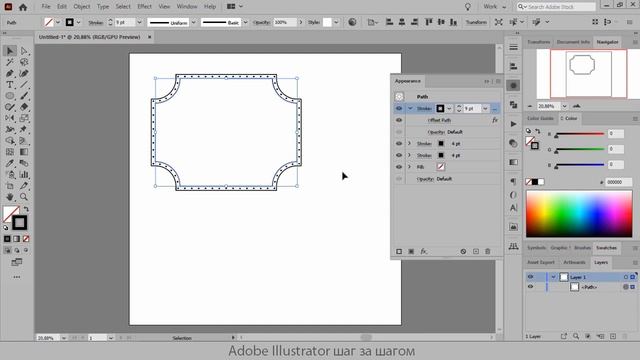Select the Zoom tool magnifier
This screenshot has width=640, height=360.
(x=24, y=197)
